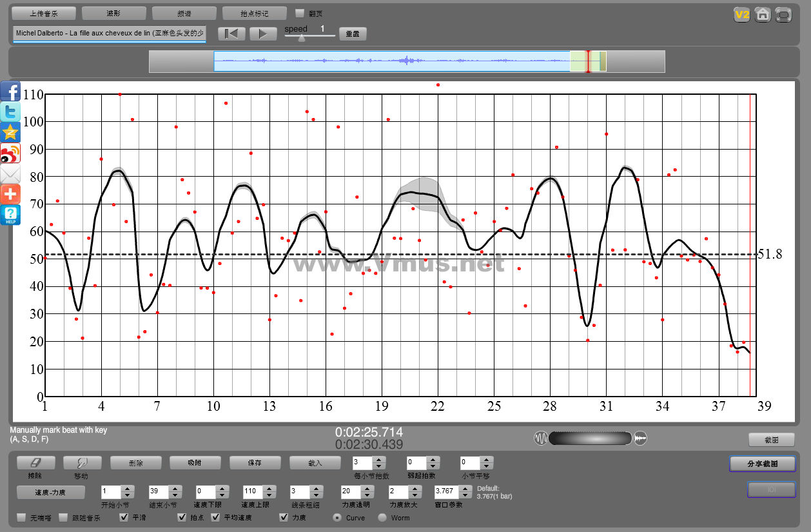
Task: Uncheck the 平均速度 checkbox
Action: 216,517
